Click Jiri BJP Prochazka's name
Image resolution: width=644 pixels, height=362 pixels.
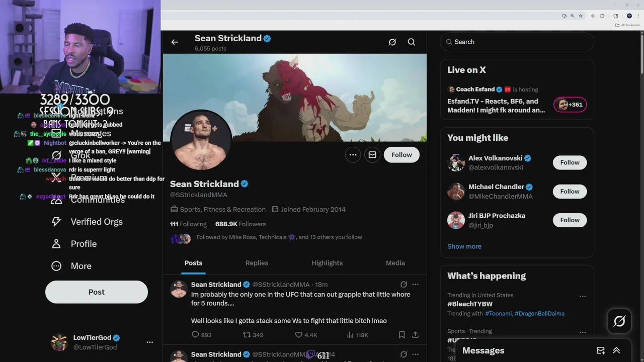(497, 216)
